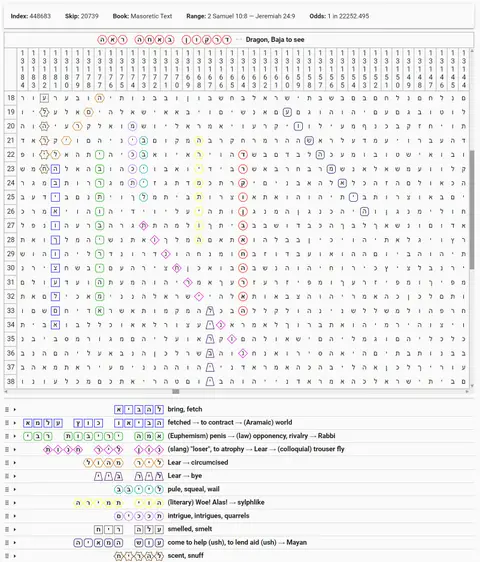Click the 'Index: 448683' value

[x=30, y=16]
